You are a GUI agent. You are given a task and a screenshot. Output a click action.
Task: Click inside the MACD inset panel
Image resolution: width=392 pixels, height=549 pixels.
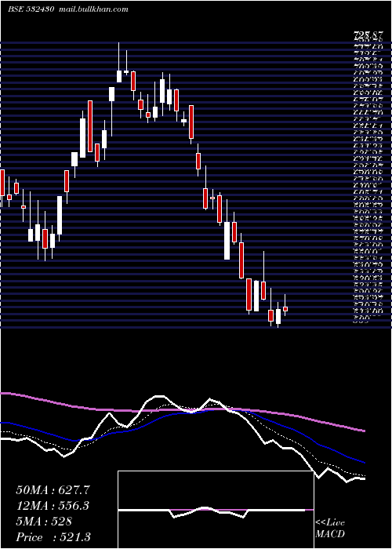216,510
